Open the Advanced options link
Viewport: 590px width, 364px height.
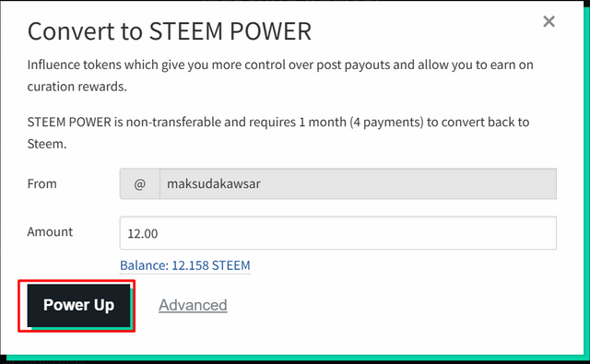(x=193, y=305)
